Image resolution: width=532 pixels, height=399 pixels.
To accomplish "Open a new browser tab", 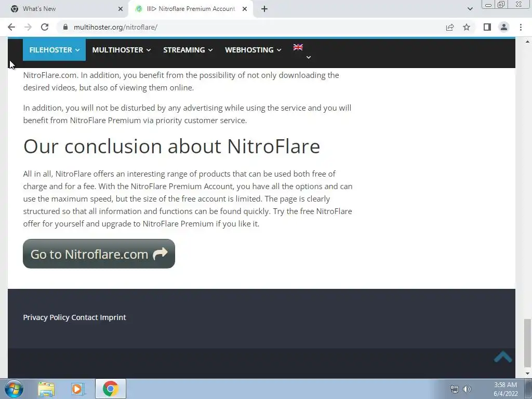I will 264,9.
